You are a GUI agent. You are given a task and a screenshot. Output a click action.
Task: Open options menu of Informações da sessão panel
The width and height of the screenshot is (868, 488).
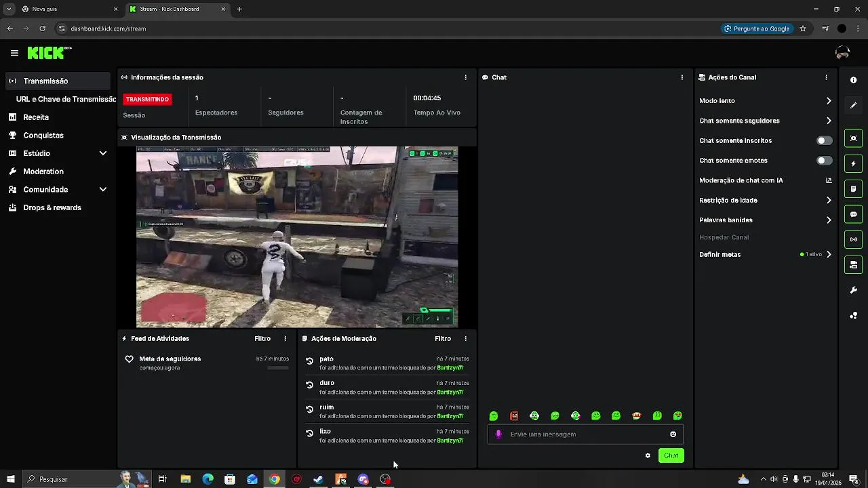click(465, 77)
